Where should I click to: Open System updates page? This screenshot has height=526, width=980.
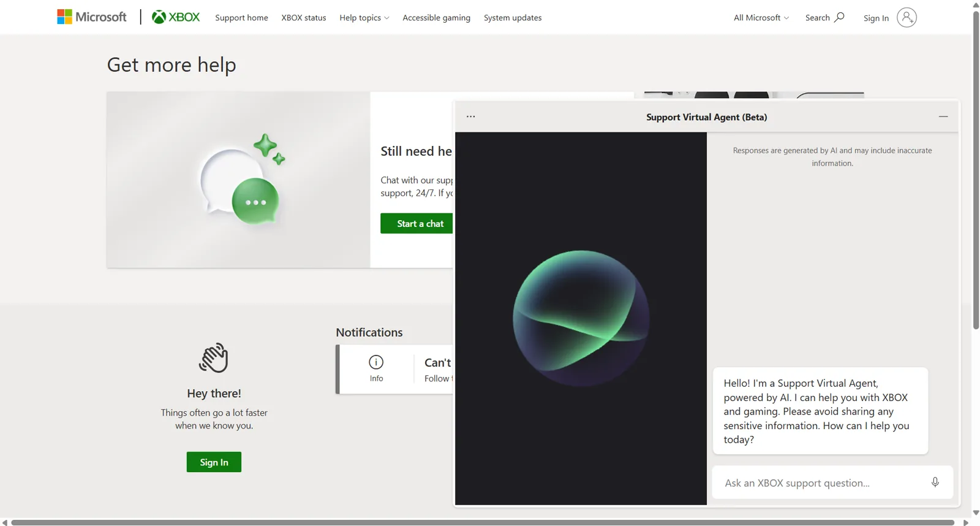[x=513, y=18]
